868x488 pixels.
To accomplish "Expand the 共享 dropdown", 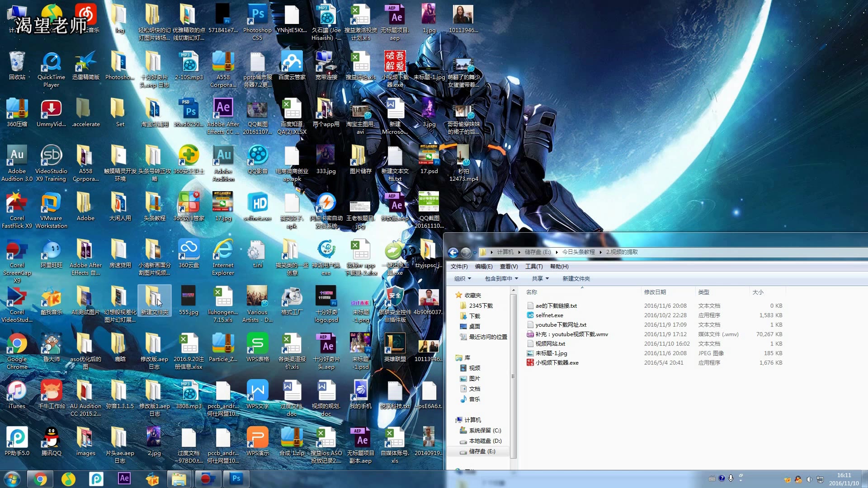I will [x=540, y=279].
